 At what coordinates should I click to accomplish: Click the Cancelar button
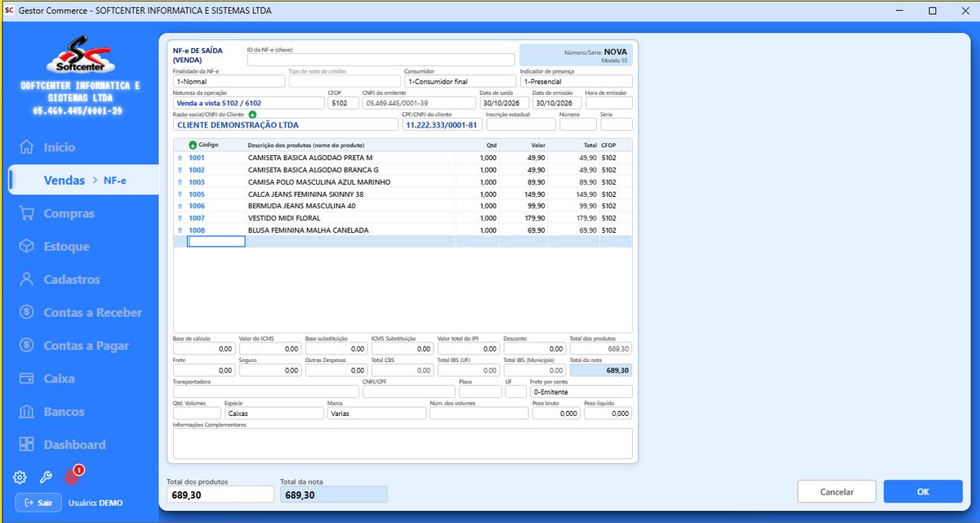(x=836, y=492)
